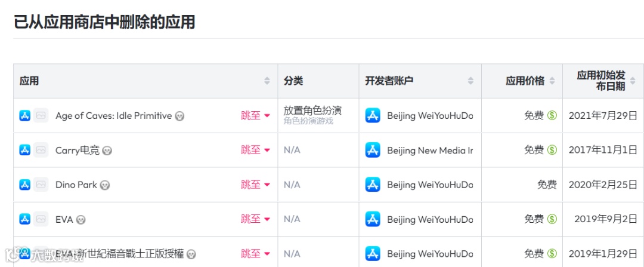Click placeholder image icon in Dino Park row
Screen dimensions: 644x267
(41, 185)
